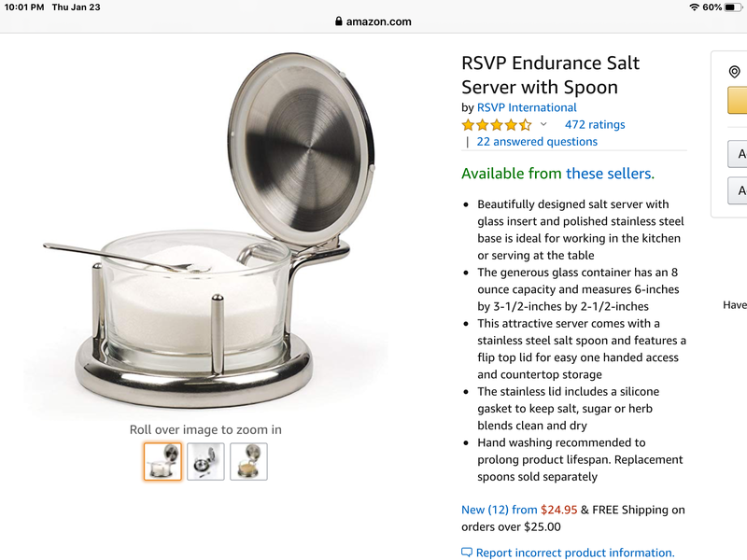Click Report incorrect product information
747x560 pixels.
point(575,553)
